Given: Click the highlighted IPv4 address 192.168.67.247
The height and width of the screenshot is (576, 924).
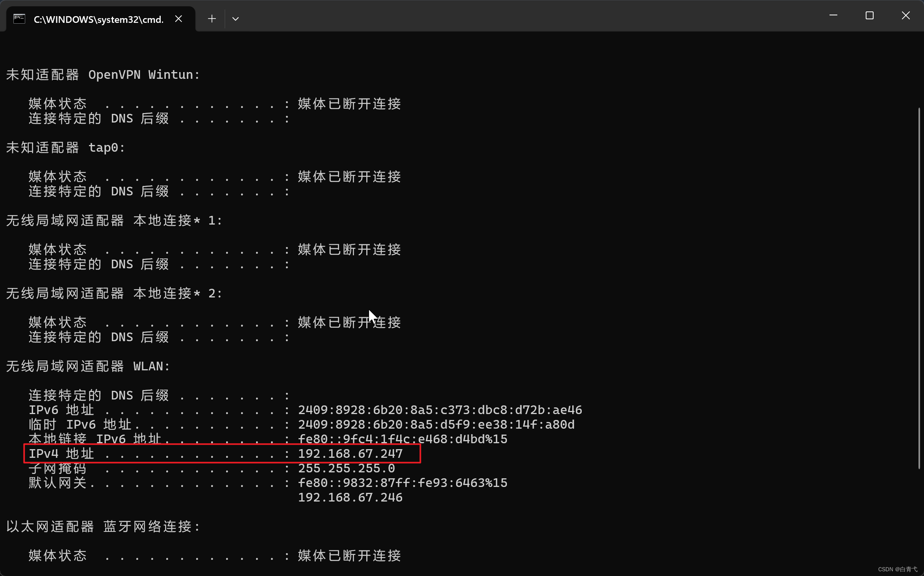Looking at the screenshot, I should point(350,453).
